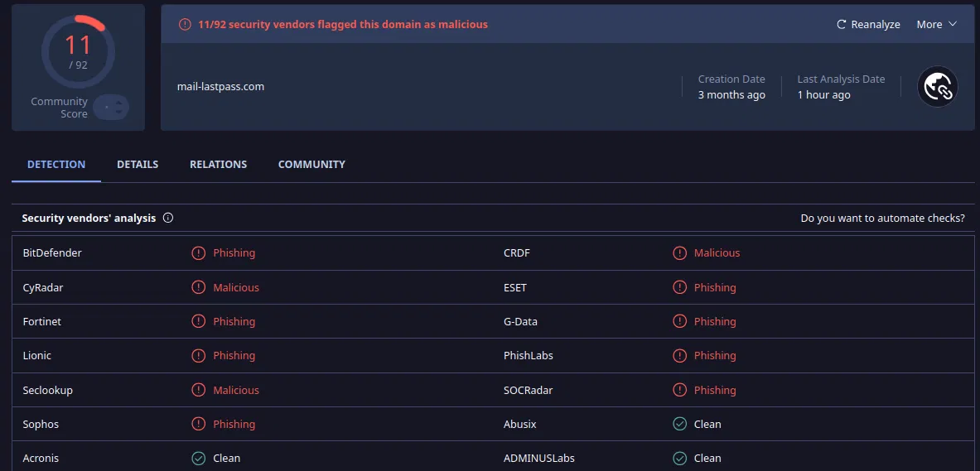
Task: Click the 11/92 detection score gauge
Action: [x=78, y=50]
